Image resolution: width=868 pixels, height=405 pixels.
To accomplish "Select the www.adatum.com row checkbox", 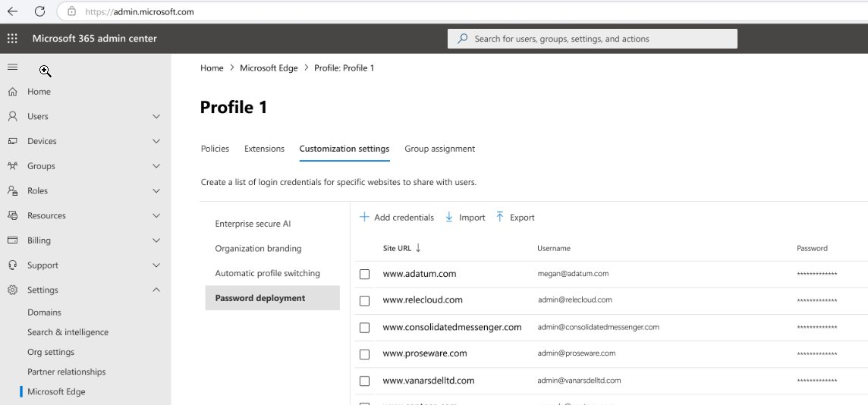I will click(364, 274).
